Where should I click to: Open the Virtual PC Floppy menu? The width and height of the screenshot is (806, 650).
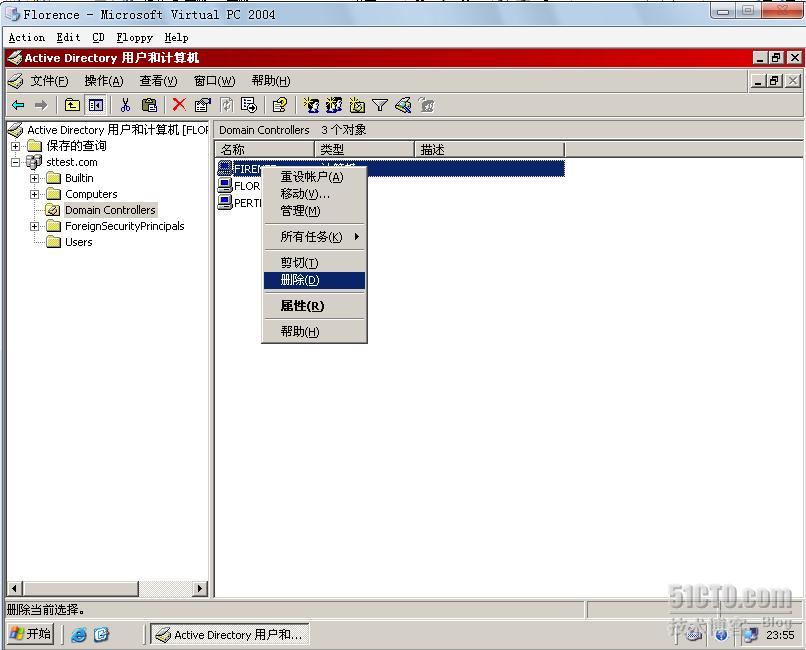(x=135, y=38)
